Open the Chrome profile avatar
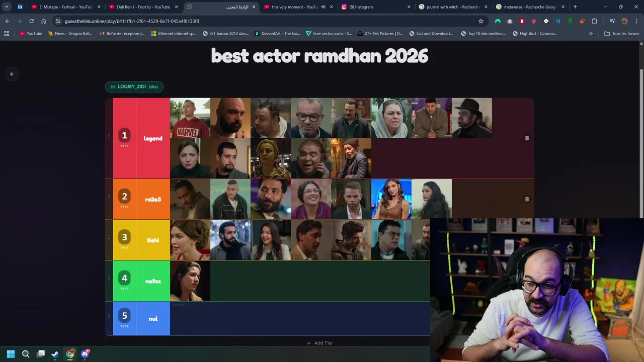This screenshot has height=362, width=644. [624, 21]
